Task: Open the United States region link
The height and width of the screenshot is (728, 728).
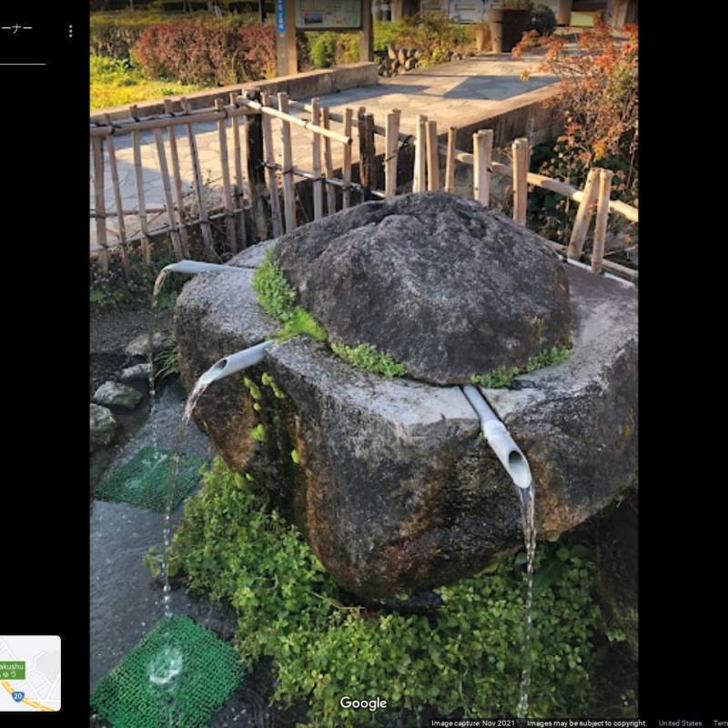Action: [x=680, y=723]
